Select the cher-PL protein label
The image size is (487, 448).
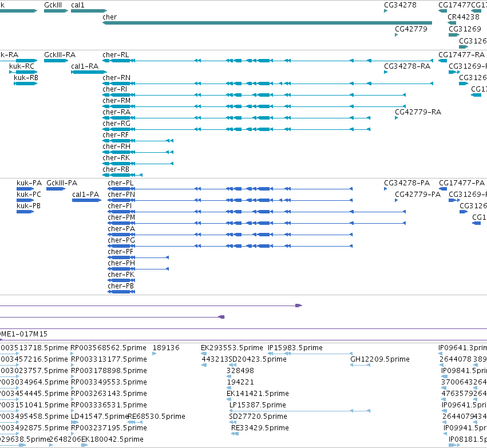tap(121, 183)
